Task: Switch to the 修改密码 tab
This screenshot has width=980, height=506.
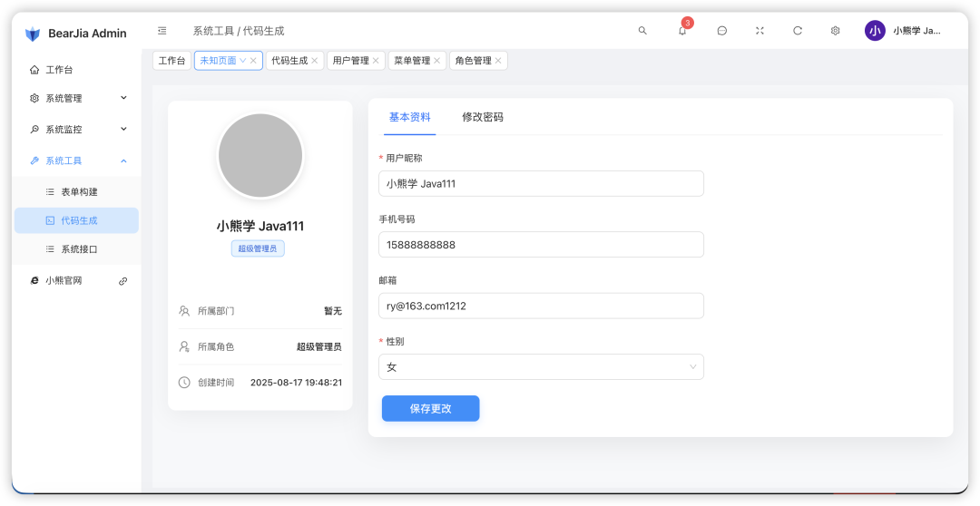Action: (x=482, y=117)
